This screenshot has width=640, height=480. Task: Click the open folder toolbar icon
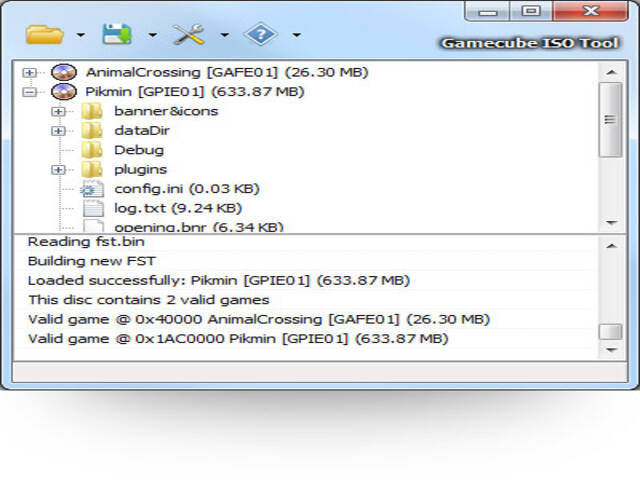pyautogui.click(x=45, y=34)
